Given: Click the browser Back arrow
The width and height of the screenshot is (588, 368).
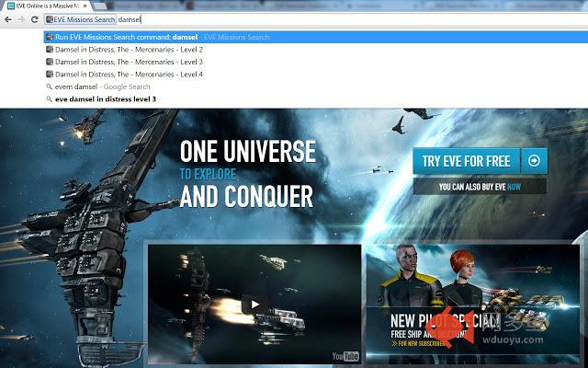Looking at the screenshot, I should tap(8, 19).
